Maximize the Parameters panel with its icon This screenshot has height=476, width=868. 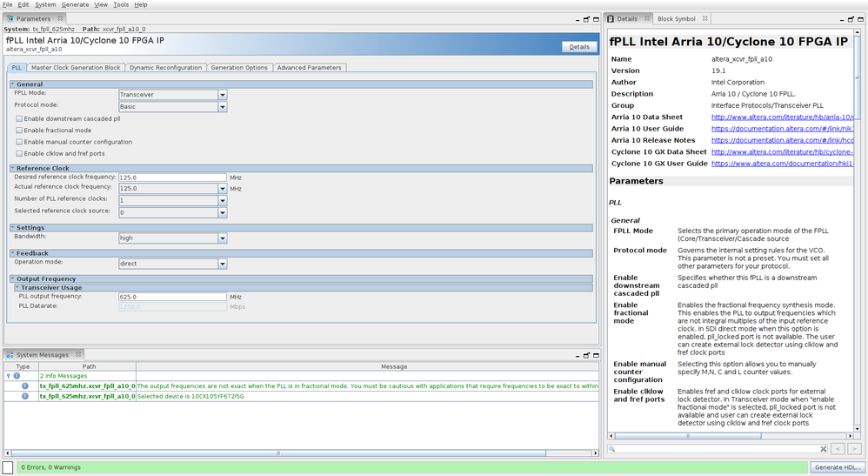click(596, 19)
